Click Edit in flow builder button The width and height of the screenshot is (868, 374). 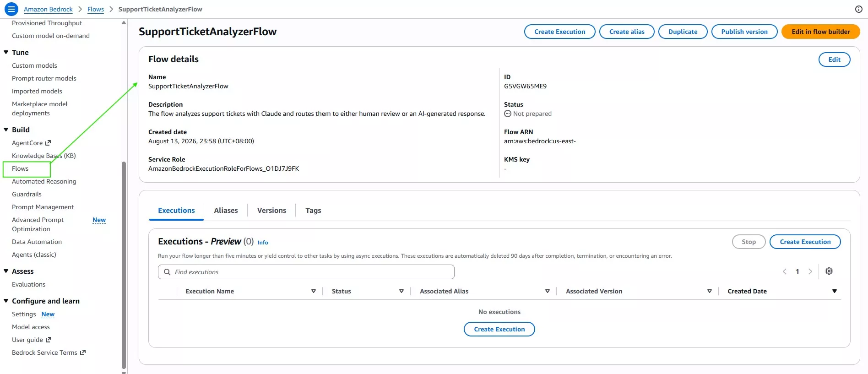pyautogui.click(x=821, y=32)
